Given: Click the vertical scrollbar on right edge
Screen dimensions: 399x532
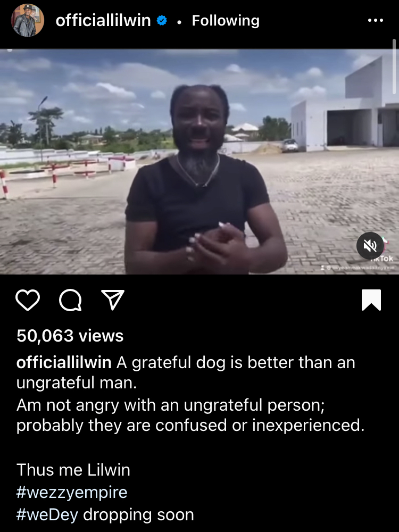Looking at the screenshot, I should pyautogui.click(x=394, y=66).
